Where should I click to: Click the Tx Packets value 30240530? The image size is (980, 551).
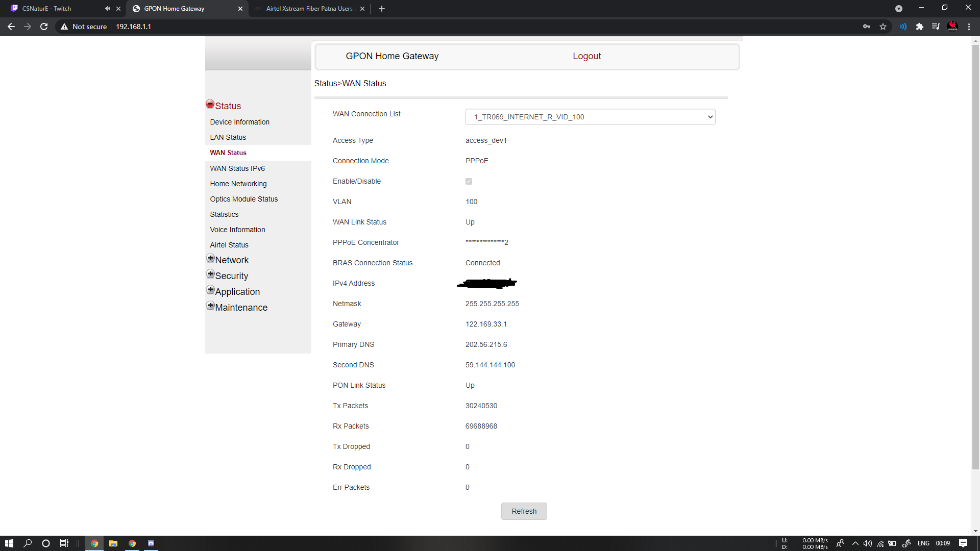(481, 406)
